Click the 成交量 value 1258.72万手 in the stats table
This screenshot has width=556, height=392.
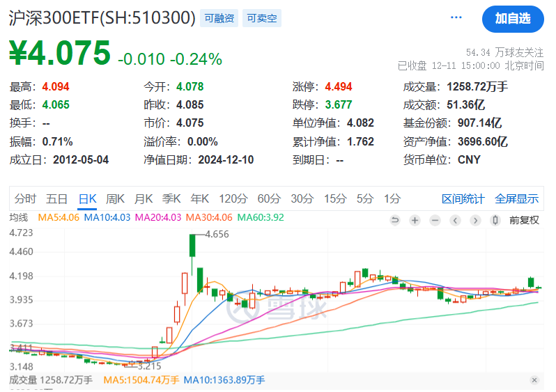pos(477,86)
